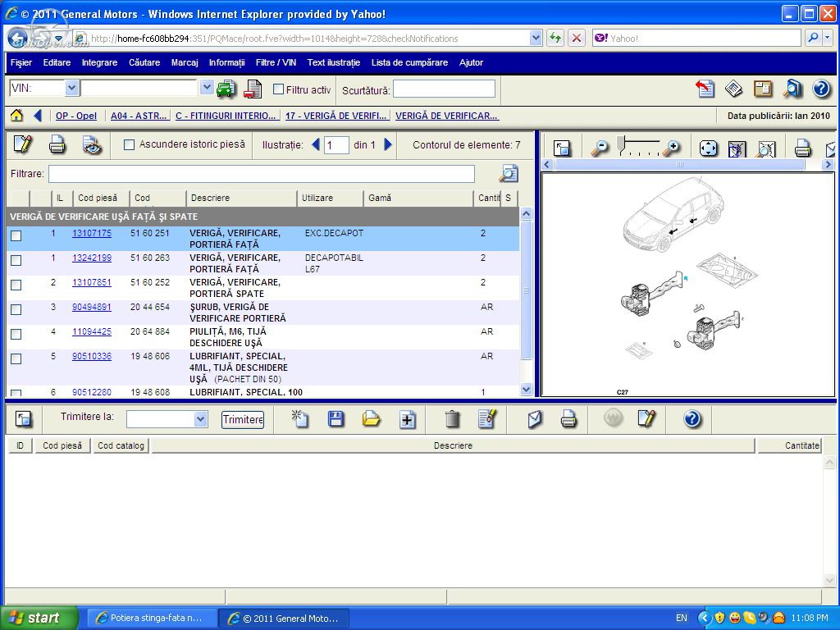
Task: Zoom in the illustration with magnifier plus
Action: 671,148
